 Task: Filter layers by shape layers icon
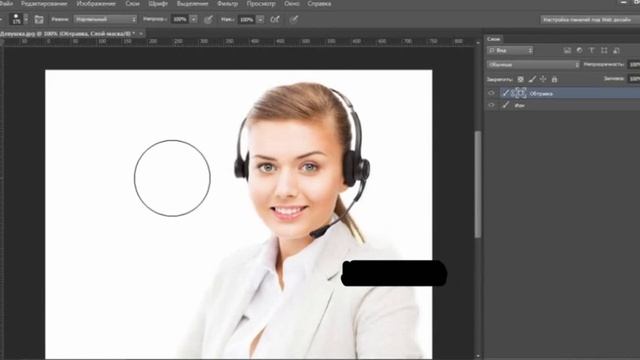(604, 50)
